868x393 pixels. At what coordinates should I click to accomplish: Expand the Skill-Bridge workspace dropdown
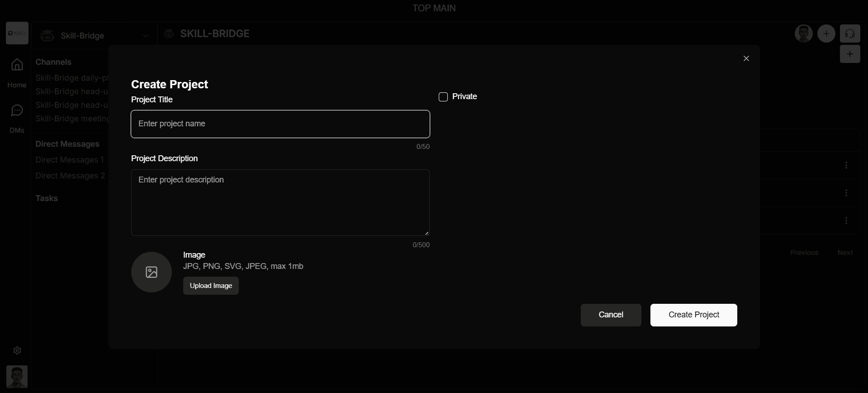point(146,36)
